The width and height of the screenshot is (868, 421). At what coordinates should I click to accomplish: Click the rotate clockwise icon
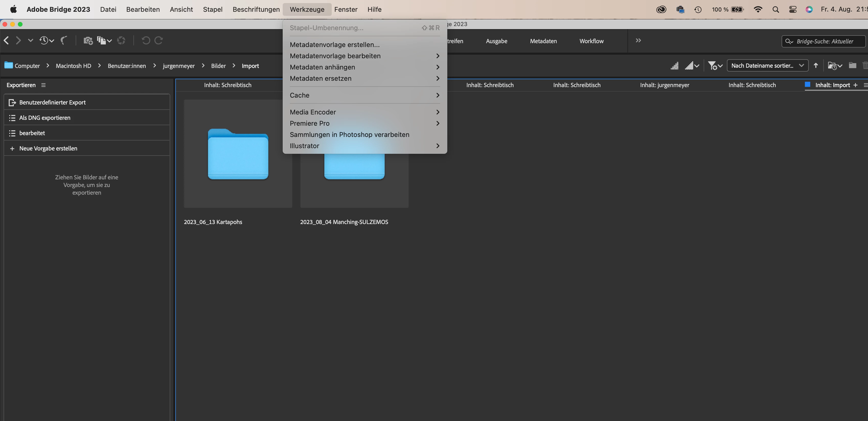tap(159, 40)
